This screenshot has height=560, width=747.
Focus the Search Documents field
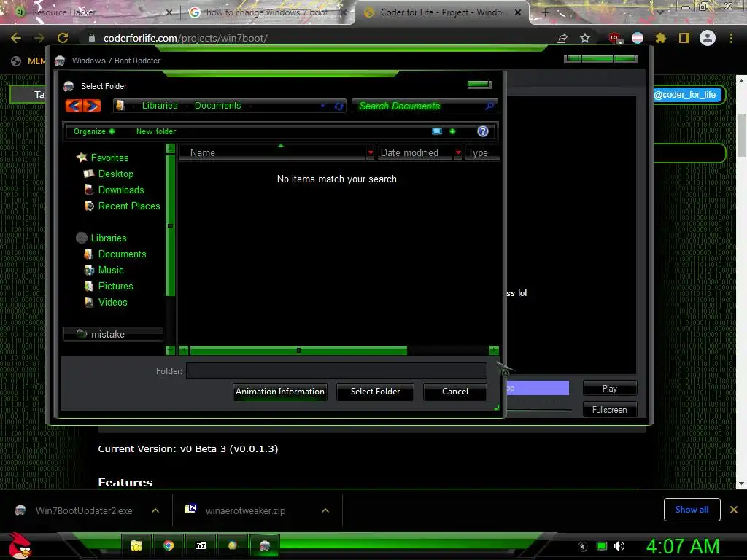click(419, 106)
